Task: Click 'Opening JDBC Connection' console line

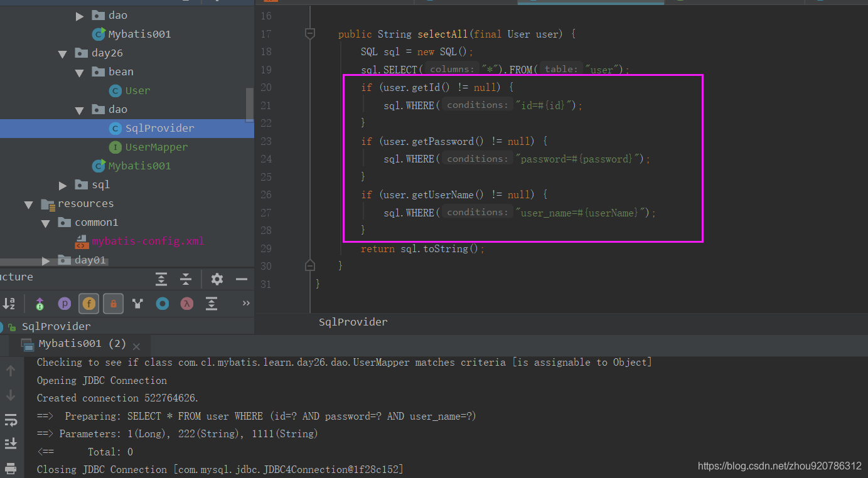Action: (x=102, y=380)
